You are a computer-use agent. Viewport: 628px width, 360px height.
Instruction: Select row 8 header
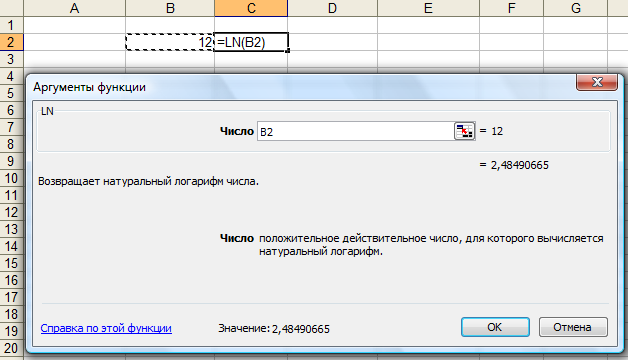point(12,144)
